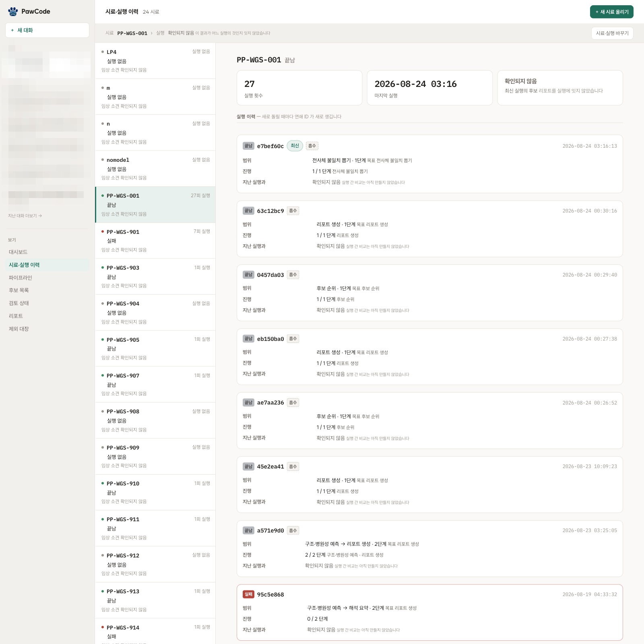This screenshot has height=644, width=644.
Task: Click the 실패 status badge on 95c5e868
Action: [248, 594]
